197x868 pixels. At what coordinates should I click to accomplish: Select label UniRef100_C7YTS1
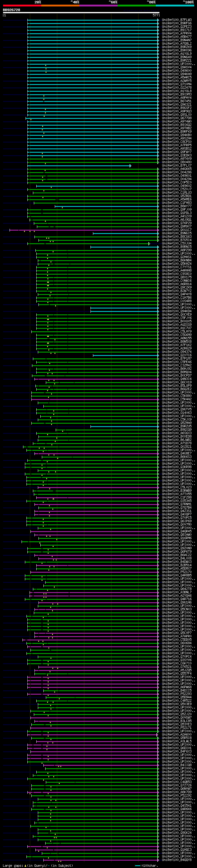(x=177, y=267)
